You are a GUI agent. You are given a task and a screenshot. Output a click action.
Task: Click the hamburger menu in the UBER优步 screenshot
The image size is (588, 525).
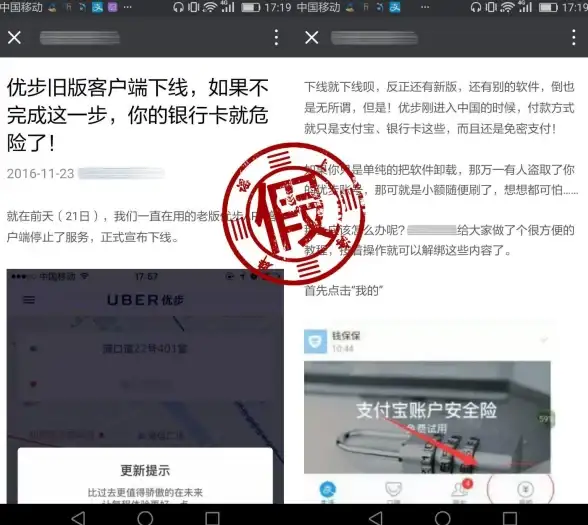[x=29, y=300]
